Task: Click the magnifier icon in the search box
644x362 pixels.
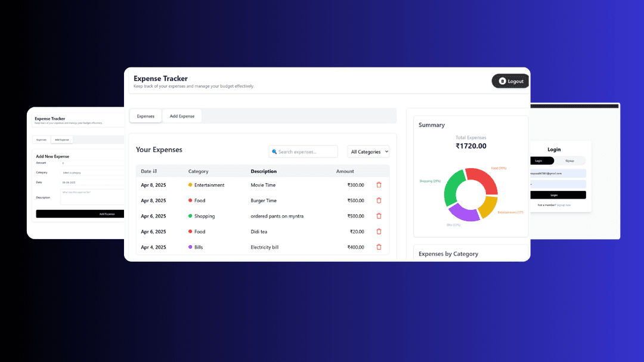Action: (274, 151)
